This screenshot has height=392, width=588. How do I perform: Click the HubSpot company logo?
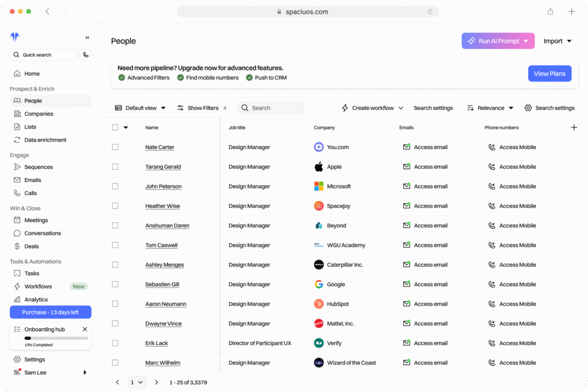pos(319,304)
